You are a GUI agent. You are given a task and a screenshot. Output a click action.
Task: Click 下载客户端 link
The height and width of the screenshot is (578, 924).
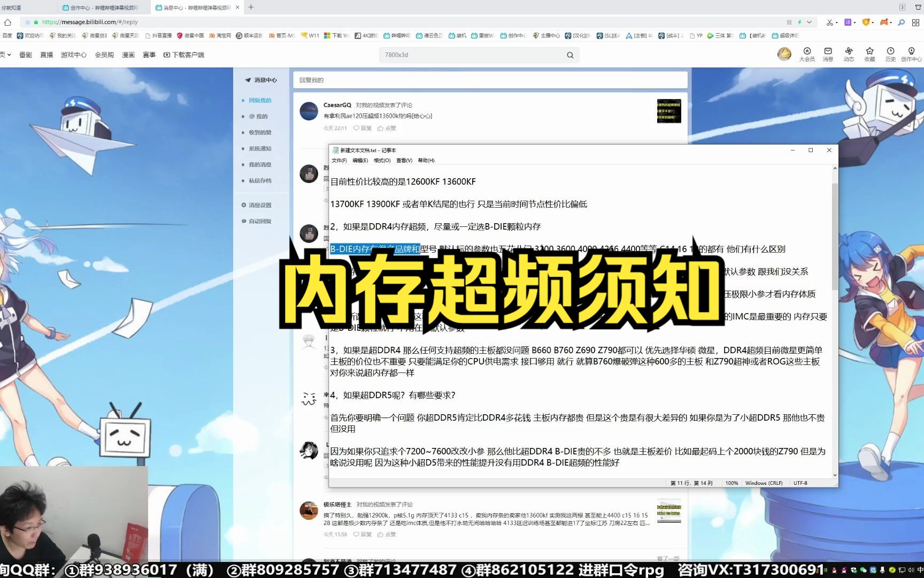(x=184, y=55)
